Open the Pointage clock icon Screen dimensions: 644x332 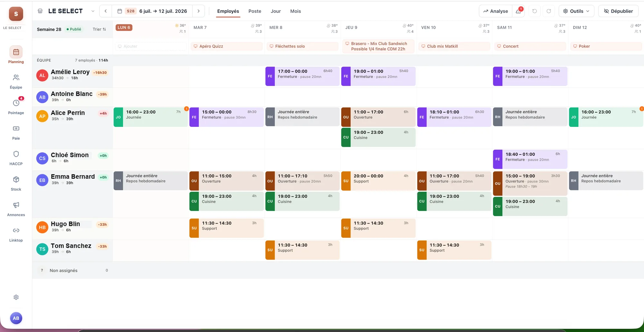(x=16, y=103)
